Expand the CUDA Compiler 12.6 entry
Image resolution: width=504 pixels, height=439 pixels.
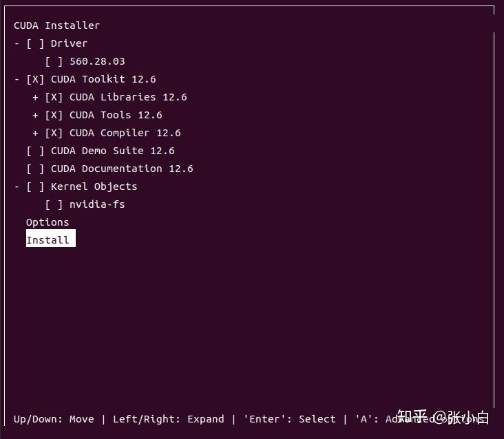tap(35, 133)
